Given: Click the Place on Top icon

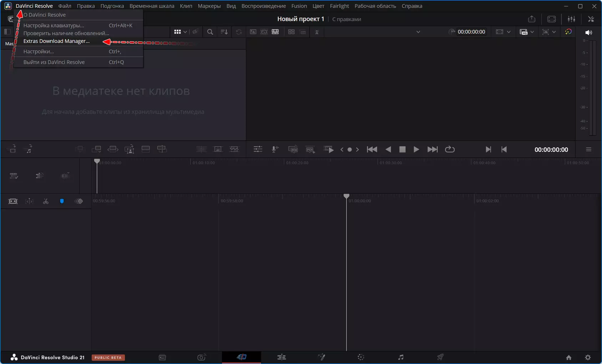Looking at the screenshot, I should pos(146,149).
